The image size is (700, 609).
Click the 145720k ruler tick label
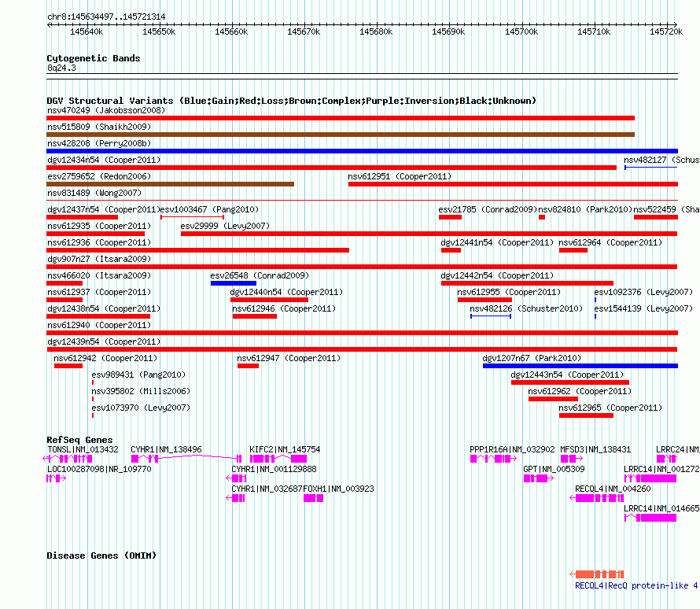click(x=666, y=32)
